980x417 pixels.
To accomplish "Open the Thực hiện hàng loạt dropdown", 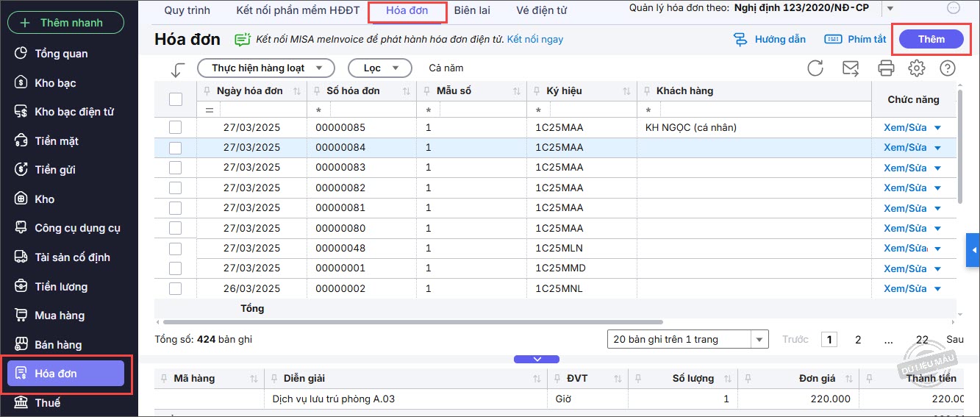I will click(266, 68).
